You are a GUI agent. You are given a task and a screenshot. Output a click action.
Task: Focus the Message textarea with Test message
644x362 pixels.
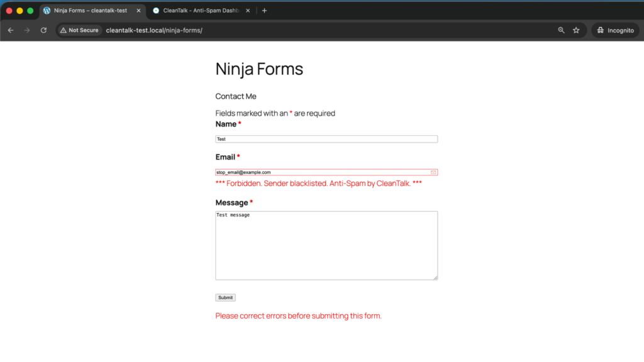tap(326, 246)
